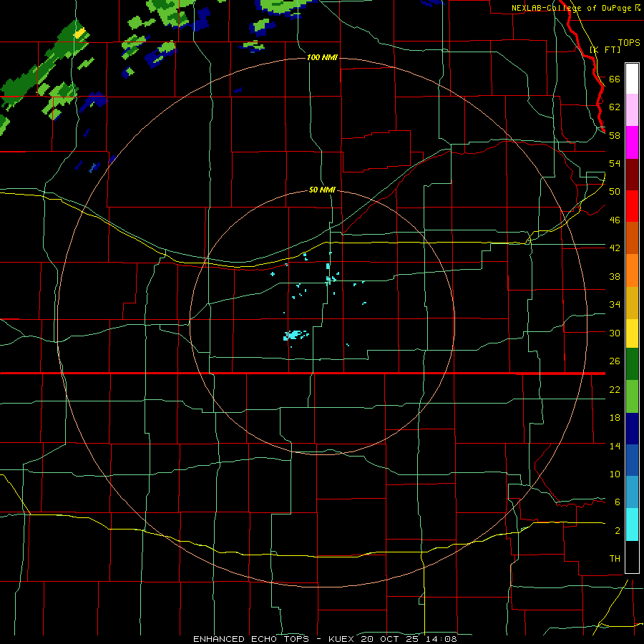Click the gold swatch between 38 and 34
The height and width of the screenshot is (644, 644).
632,303
